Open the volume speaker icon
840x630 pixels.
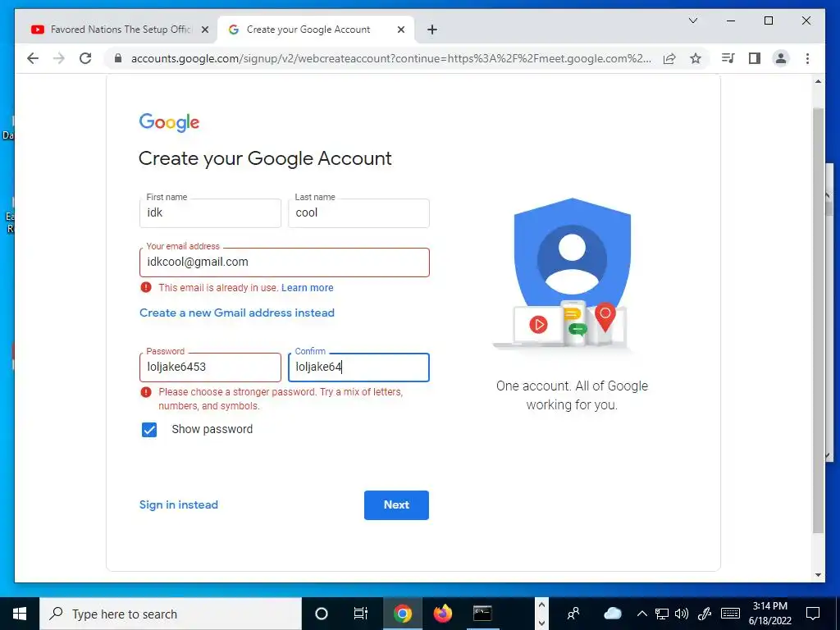coord(682,614)
